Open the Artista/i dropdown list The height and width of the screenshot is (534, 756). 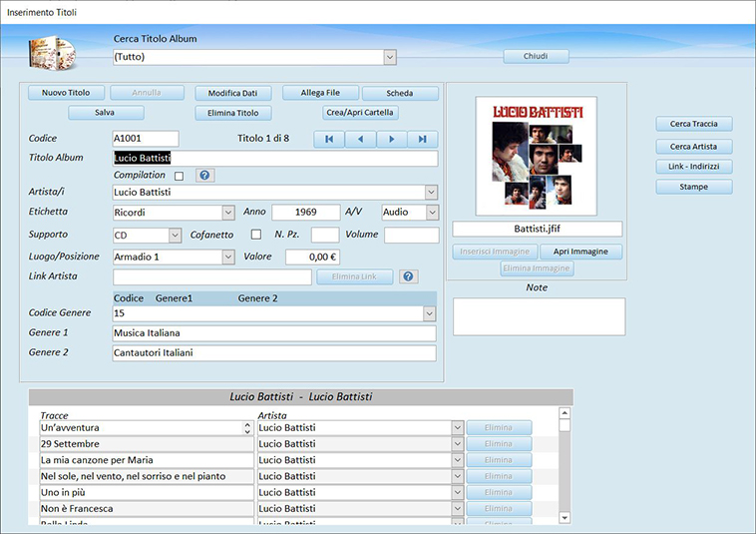click(432, 192)
